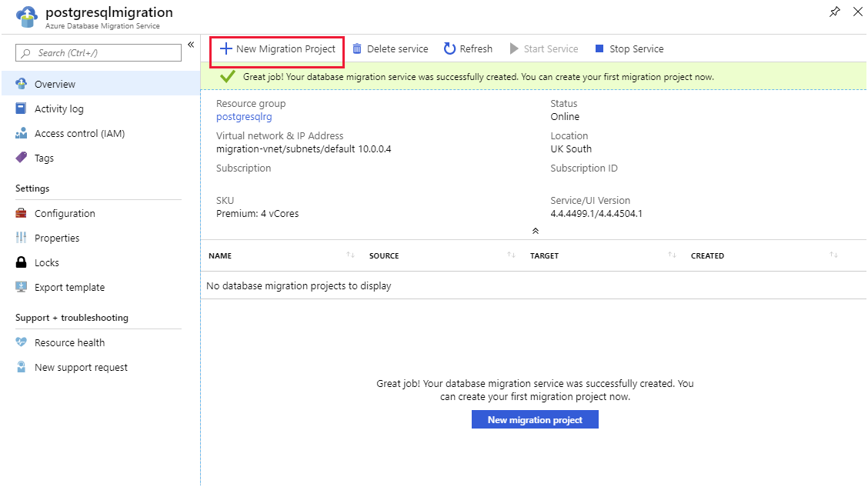Viewport: 868px width, 487px height.
Task: Click the Refresh circular arrow icon
Action: pyautogui.click(x=449, y=48)
